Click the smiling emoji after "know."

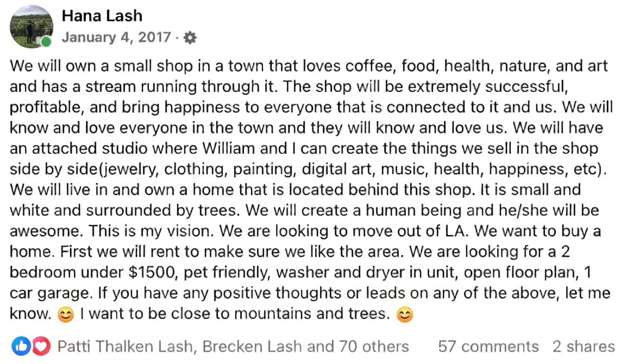tap(65, 315)
